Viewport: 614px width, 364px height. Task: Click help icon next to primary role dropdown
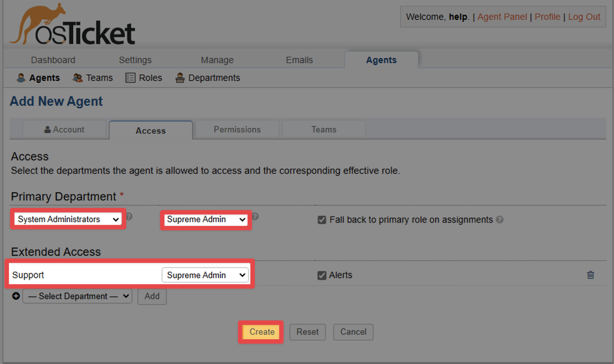(255, 217)
